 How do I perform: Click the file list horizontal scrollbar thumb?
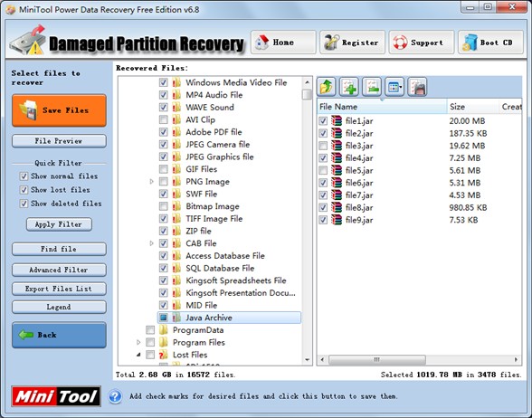click(x=377, y=360)
